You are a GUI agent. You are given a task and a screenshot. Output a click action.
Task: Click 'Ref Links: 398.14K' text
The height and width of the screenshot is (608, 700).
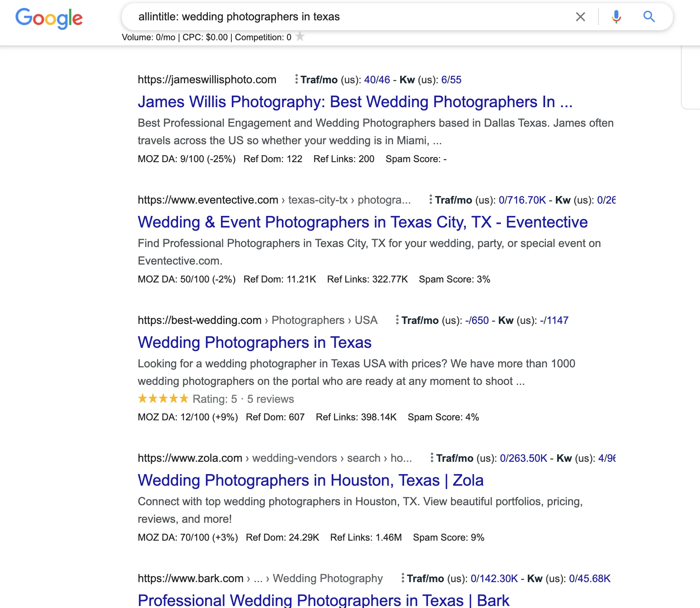pyautogui.click(x=356, y=417)
